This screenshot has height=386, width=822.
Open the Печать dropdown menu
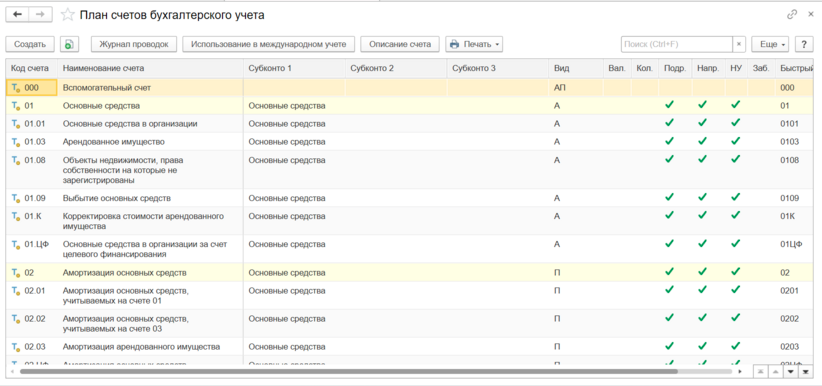coord(474,45)
